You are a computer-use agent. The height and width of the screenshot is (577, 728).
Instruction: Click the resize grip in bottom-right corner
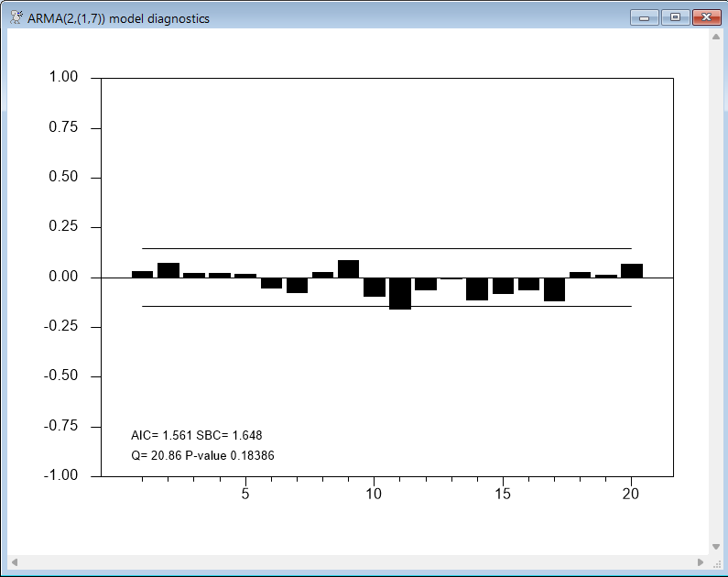tap(716, 561)
